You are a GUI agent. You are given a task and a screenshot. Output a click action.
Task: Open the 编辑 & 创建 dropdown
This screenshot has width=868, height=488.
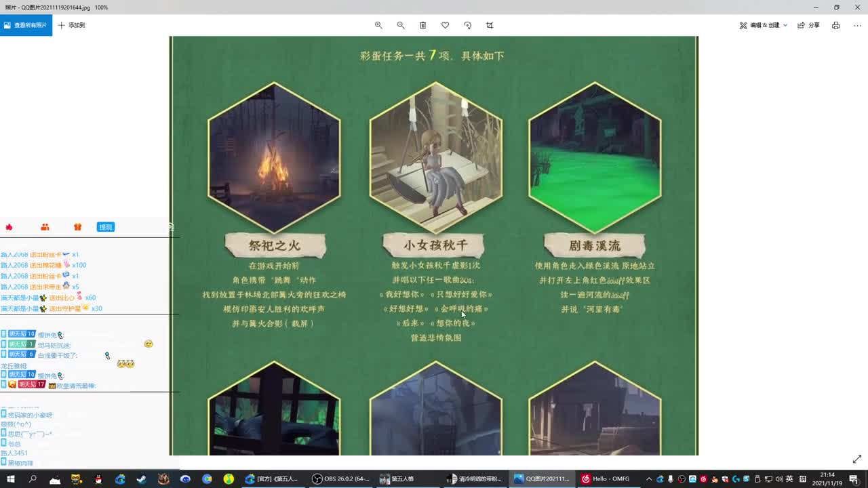coord(764,25)
